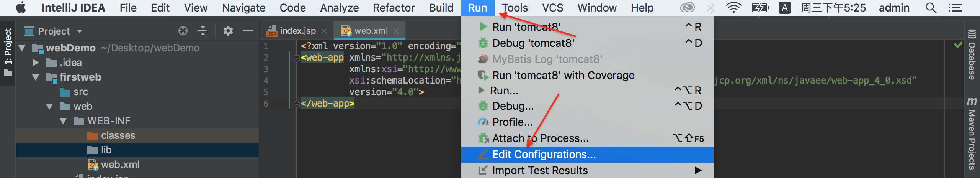This screenshot has width=980, height=178.
Task: Switch to the index.jsp tab
Action: pos(297,31)
